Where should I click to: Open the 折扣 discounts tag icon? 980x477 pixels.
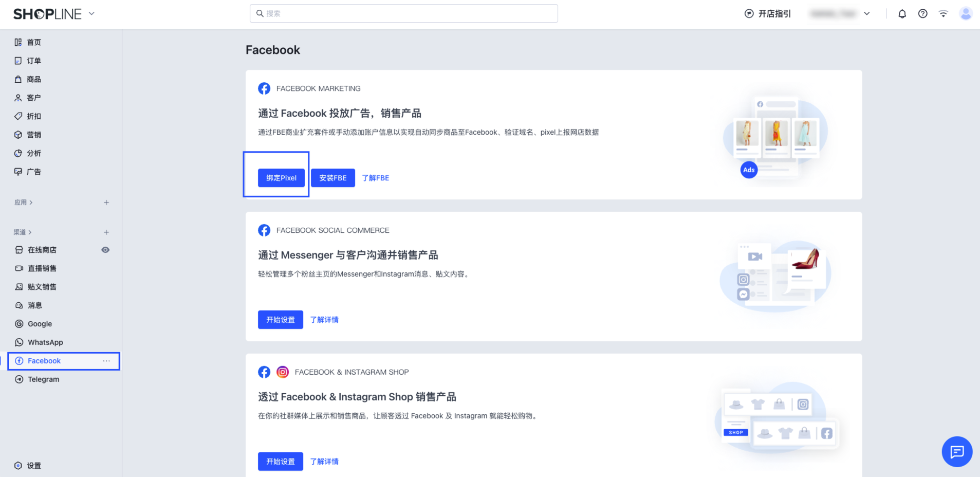coord(18,116)
